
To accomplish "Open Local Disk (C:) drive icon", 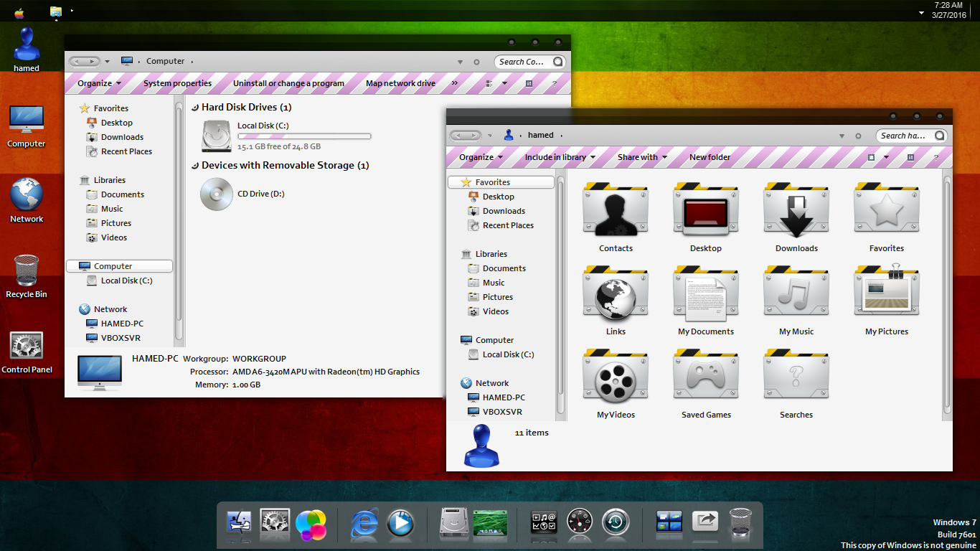I will 217,136.
